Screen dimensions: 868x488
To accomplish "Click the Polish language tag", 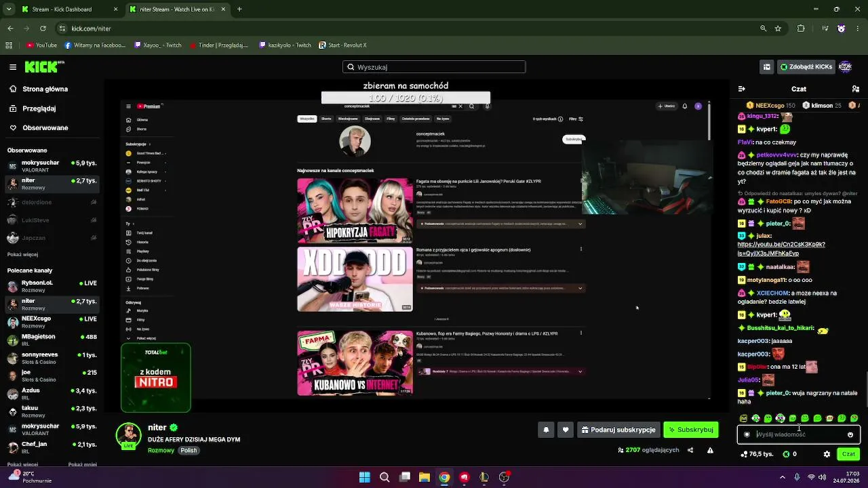I will (x=189, y=451).
